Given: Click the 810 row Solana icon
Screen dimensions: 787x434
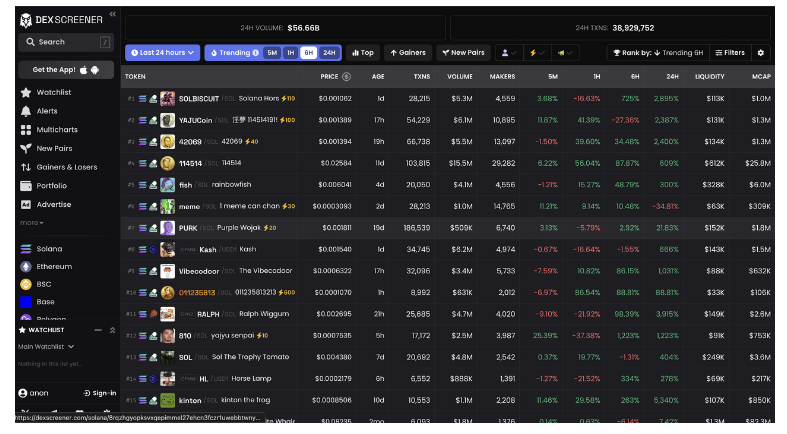Looking at the screenshot, I should click(x=143, y=336).
